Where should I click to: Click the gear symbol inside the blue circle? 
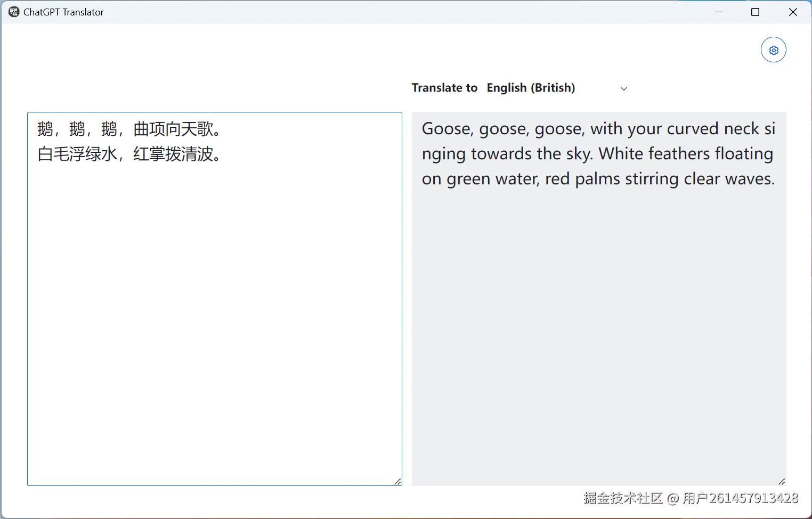(x=774, y=50)
